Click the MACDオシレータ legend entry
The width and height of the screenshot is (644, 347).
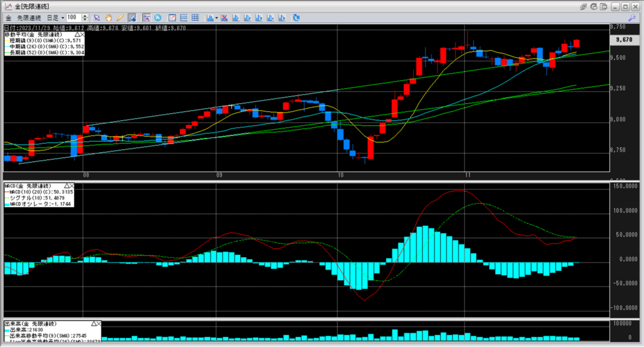coord(38,204)
